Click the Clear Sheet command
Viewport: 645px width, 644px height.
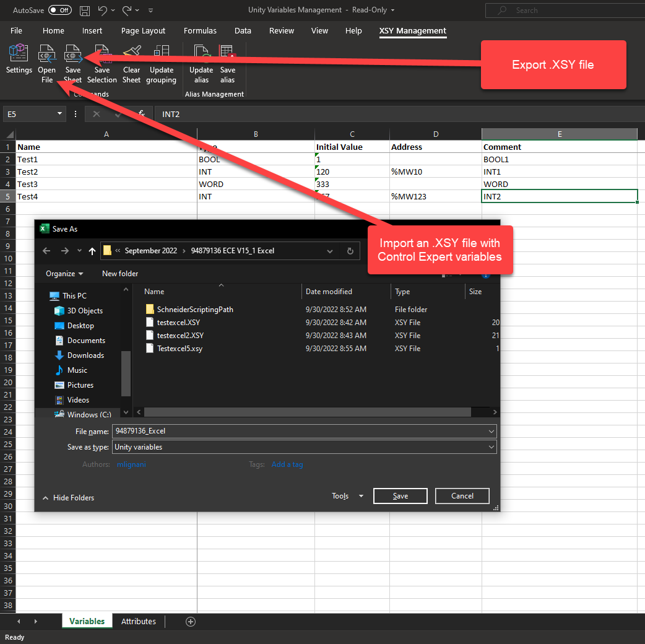(132, 64)
